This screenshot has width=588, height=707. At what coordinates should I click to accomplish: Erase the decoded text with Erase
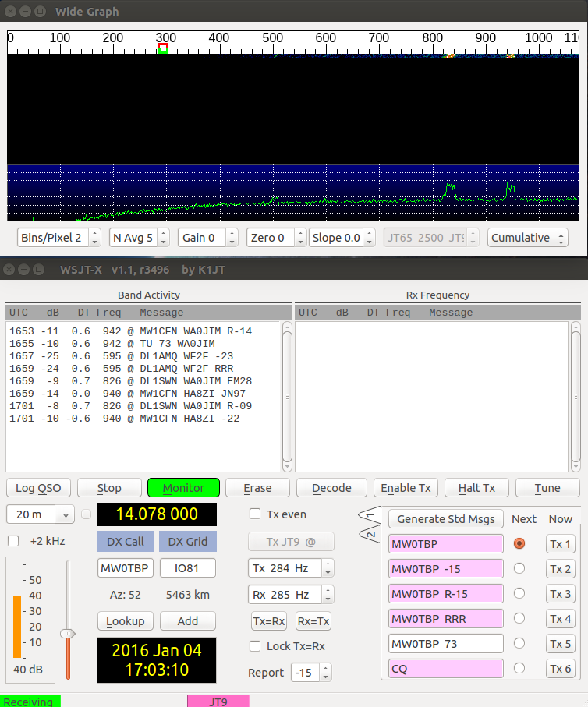[x=257, y=488]
